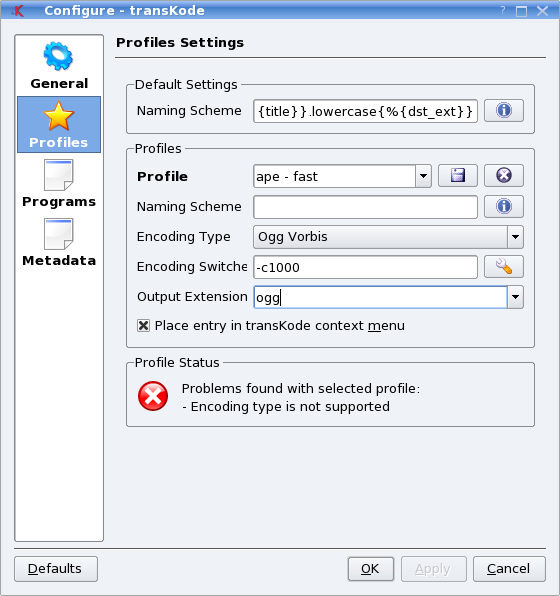
Task: Click the Encoding Switches field with -c1000
Action: pos(365,267)
